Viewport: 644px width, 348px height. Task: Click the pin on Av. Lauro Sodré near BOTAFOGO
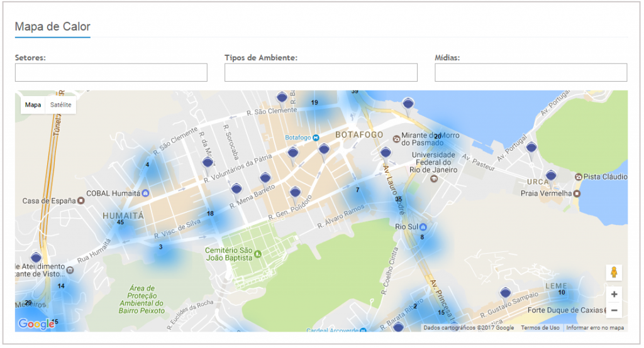pos(386,155)
